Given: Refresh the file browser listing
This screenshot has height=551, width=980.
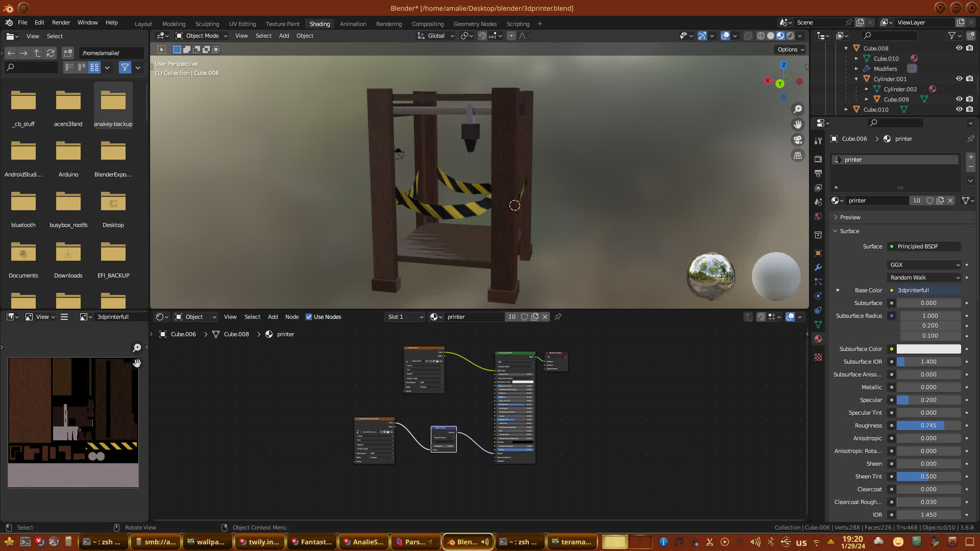Looking at the screenshot, I should (x=50, y=53).
